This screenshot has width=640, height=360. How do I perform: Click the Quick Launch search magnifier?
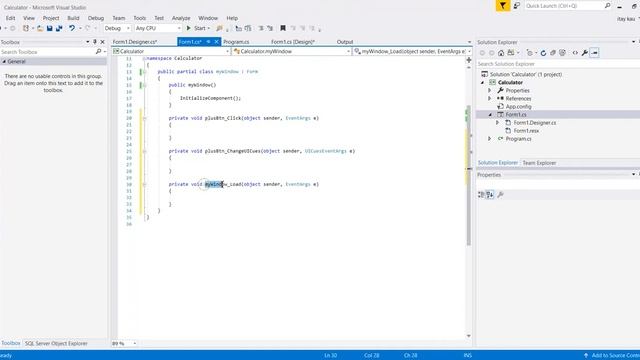pyautogui.click(x=607, y=6)
